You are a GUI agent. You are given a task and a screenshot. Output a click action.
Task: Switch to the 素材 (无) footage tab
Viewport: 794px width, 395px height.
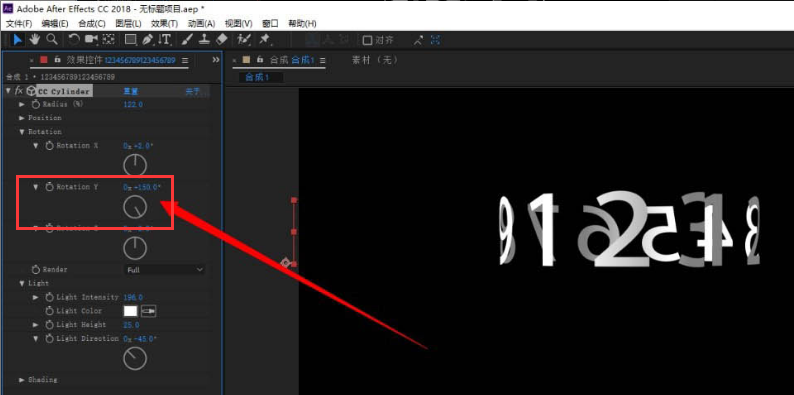375,60
